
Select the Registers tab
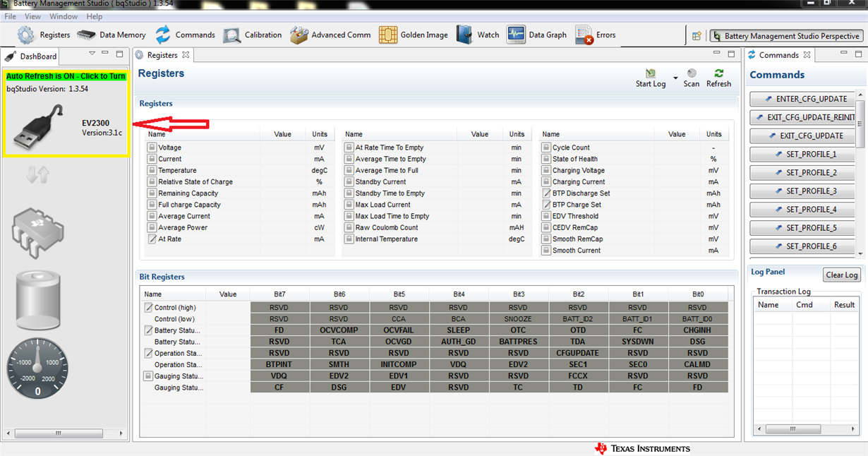[162, 55]
